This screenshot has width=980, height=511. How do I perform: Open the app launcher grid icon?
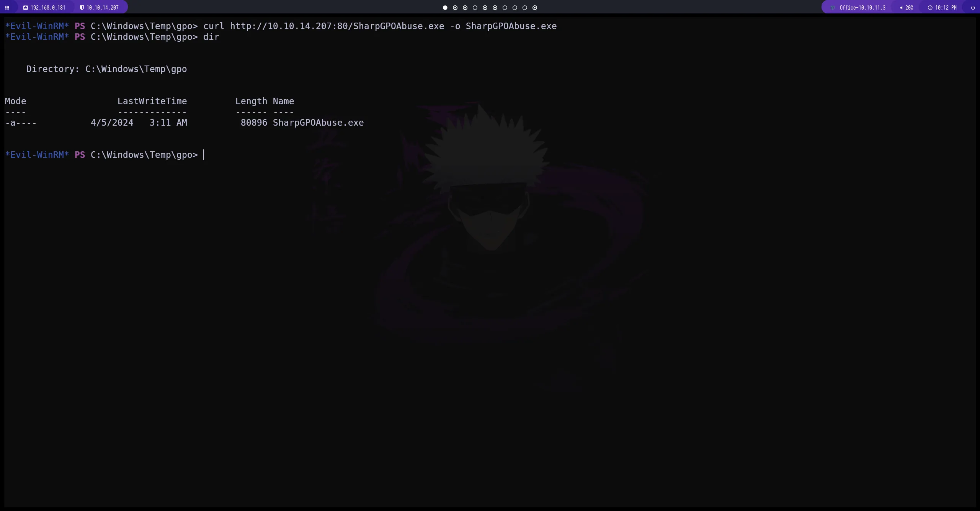click(x=7, y=8)
